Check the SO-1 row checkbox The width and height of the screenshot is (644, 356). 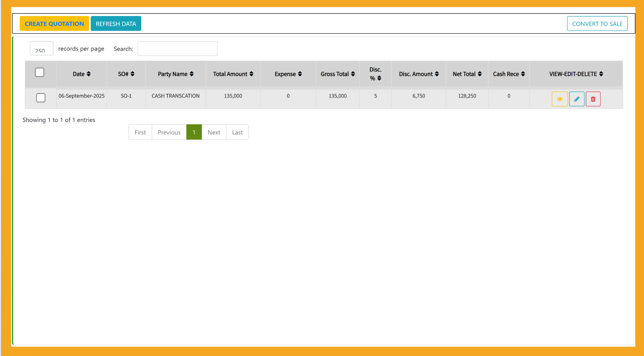(x=41, y=98)
